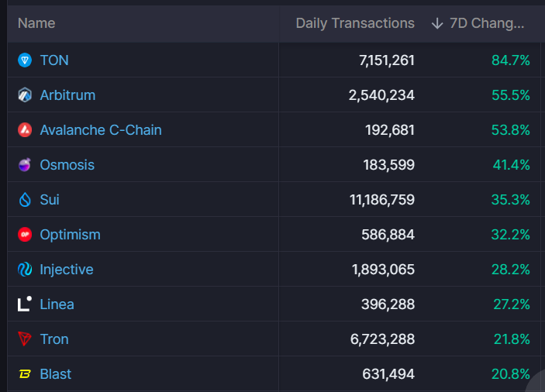Click the Osmosis purple flask icon
Image resolution: width=545 pixels, height=392 pixels.
pyautogui.click(x=25, y=164)
